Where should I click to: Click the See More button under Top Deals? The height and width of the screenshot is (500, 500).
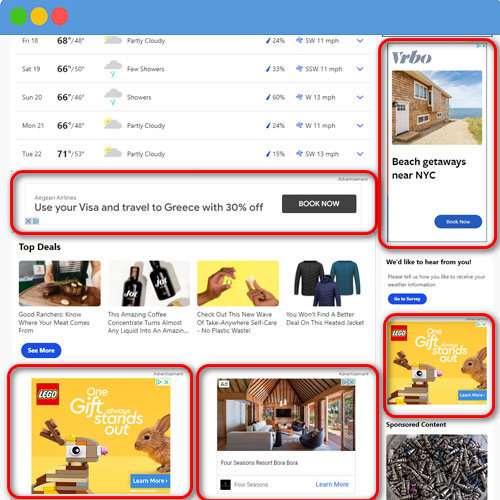pyautogui.click(x=41, y=350)
